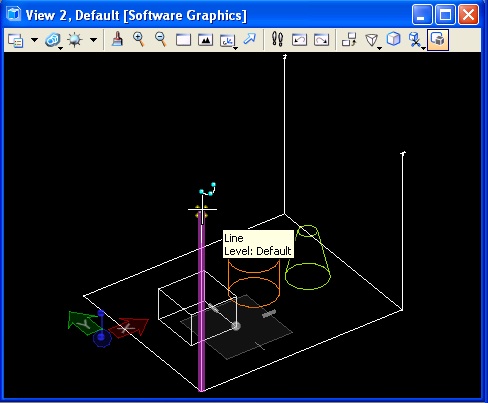The height and width of the screenshot is (403, 488).
Task: Select the Zoom Out magnifier
Action: click(161, 40)
